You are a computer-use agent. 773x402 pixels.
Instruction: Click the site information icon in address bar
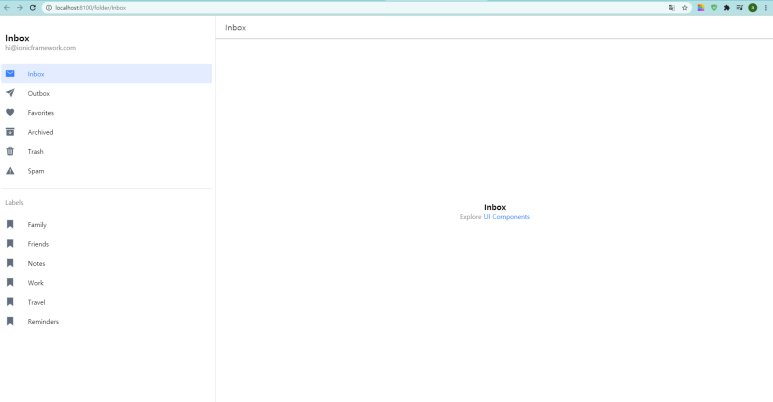pyautogui.click(x=49, y=8)
